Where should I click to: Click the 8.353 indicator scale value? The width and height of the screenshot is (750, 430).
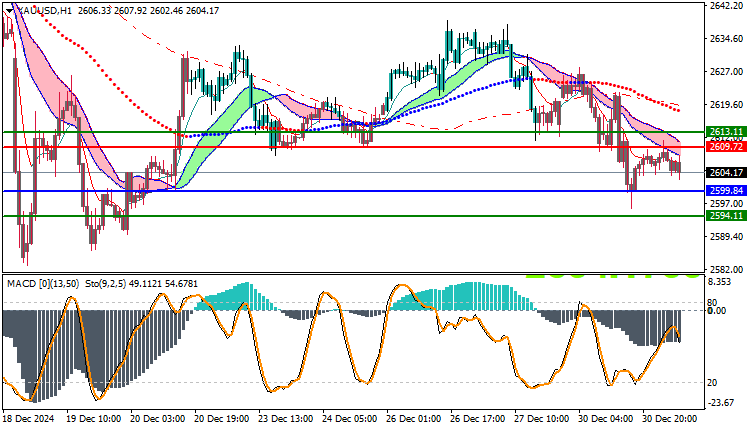point(720,282)
